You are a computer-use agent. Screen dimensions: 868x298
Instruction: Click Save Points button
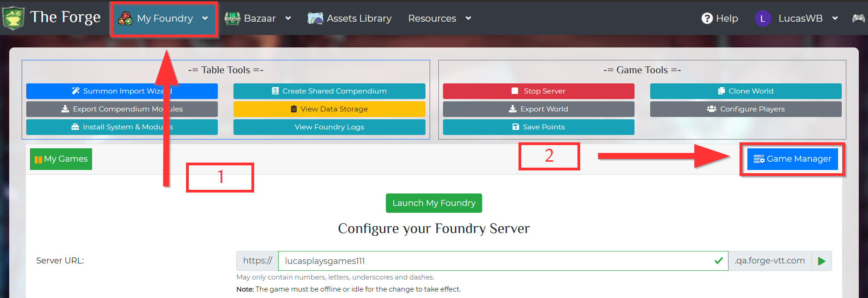(x=539, y=127)
